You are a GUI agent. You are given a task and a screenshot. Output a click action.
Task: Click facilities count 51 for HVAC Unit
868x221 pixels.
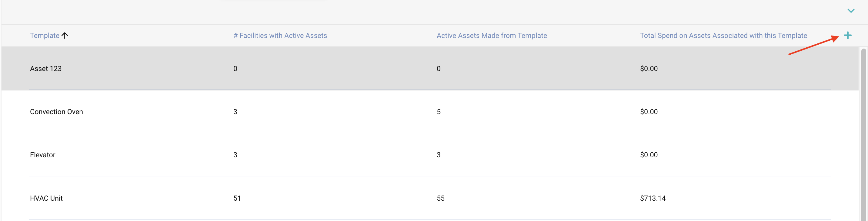click(237, 198)
